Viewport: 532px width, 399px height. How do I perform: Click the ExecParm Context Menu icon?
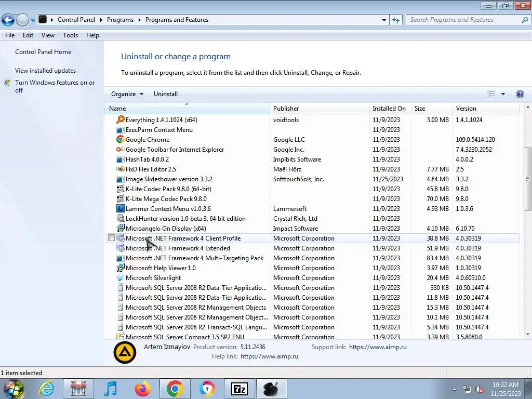point(120,129)
